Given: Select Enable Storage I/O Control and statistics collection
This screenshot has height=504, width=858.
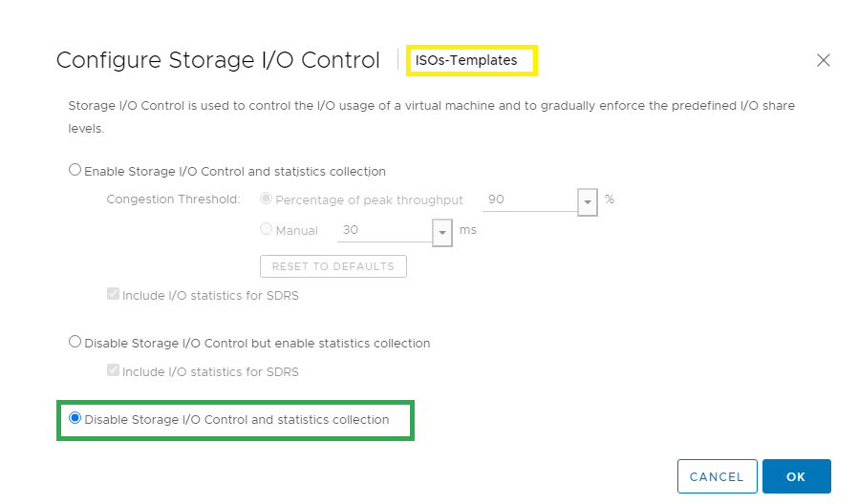Looking at the screenshot, I should (x=75, y=170).
